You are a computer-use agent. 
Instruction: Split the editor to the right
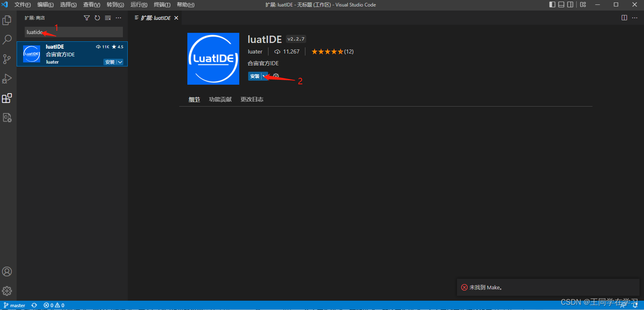pyautogui.click(x=624, y=18)
